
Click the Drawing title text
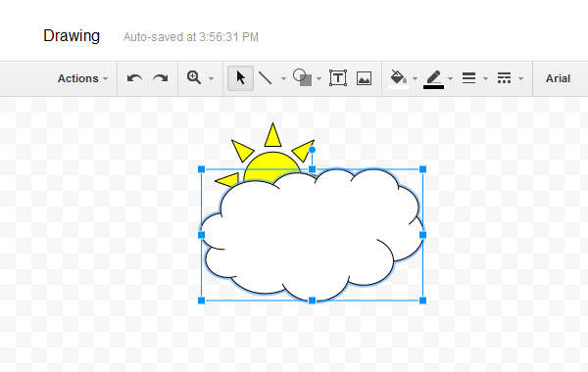[72, 36]
